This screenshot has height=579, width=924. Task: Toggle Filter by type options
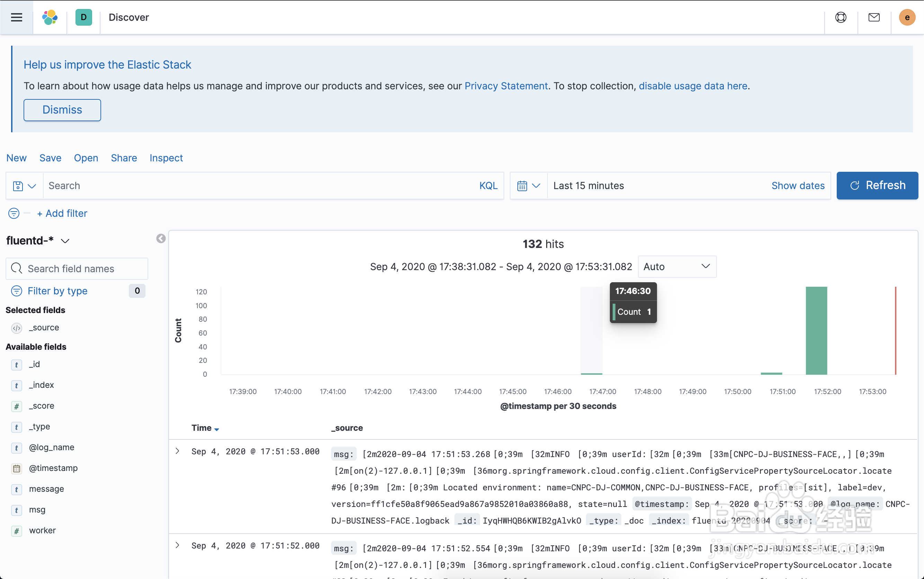click(x=57, y=291)
